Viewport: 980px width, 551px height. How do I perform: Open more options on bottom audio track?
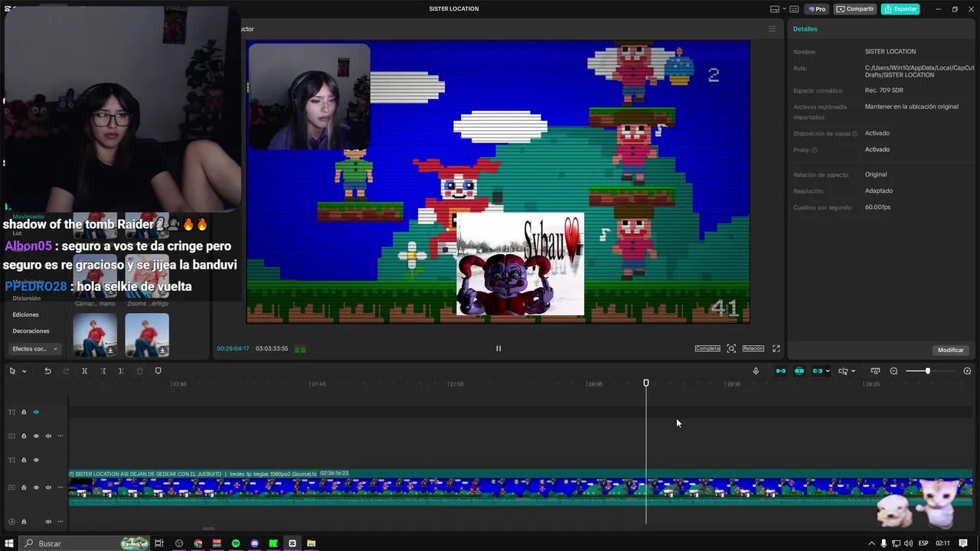pos(60,521)
